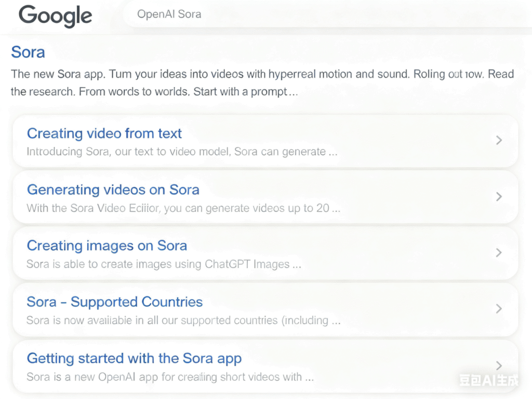Click the chevron beside Generating videos on Sora
Image resolution: width=532 pixels, height=399 pixels.
[x=499, y=196]
